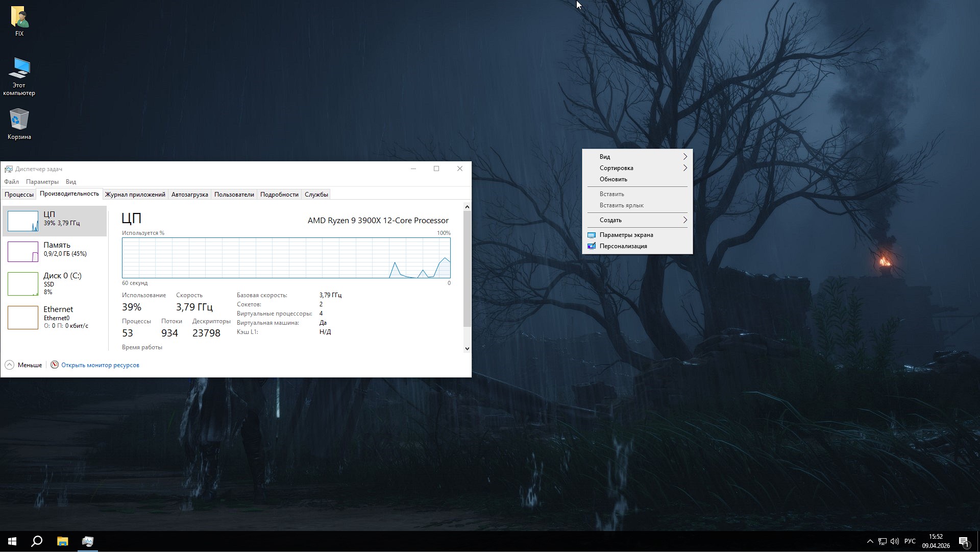Switch to the Автозагрузка tab
Viewport: 980px width, 552px height.
[x=189, y=194]
